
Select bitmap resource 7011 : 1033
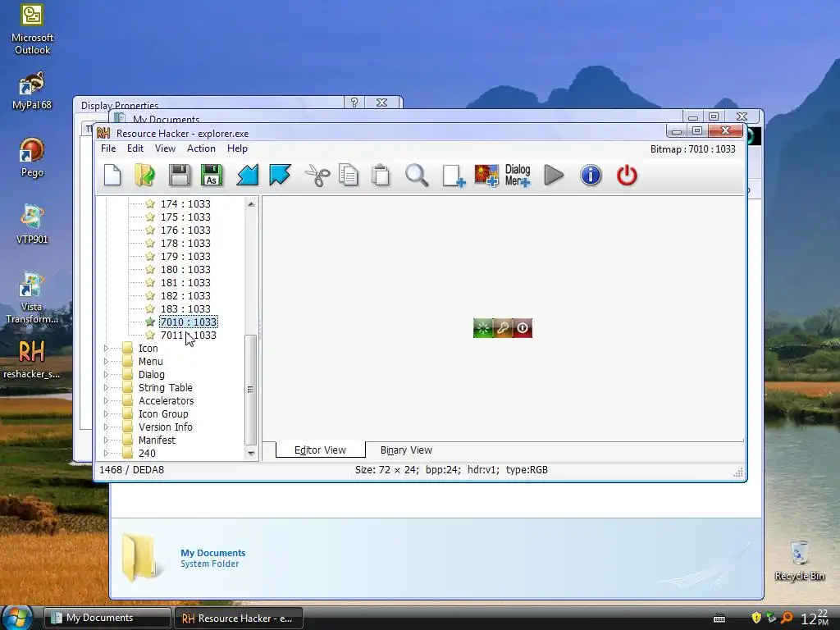tap(189, 335)
